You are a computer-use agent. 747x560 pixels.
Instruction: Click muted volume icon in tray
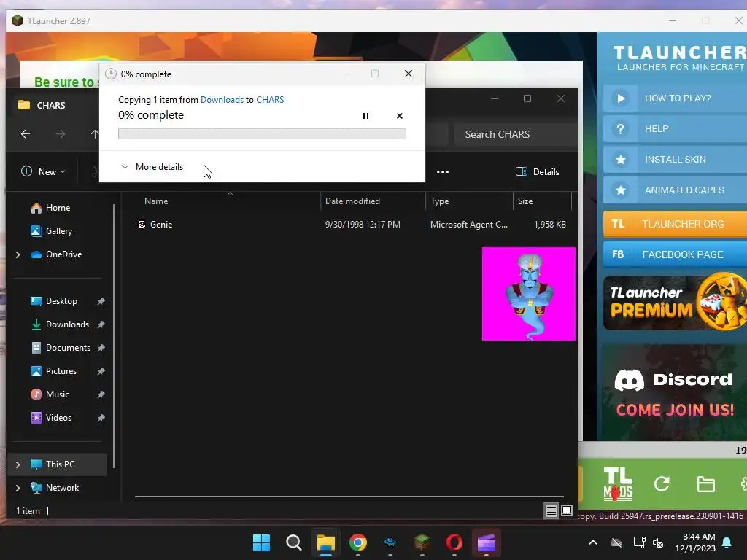point(659,542)
